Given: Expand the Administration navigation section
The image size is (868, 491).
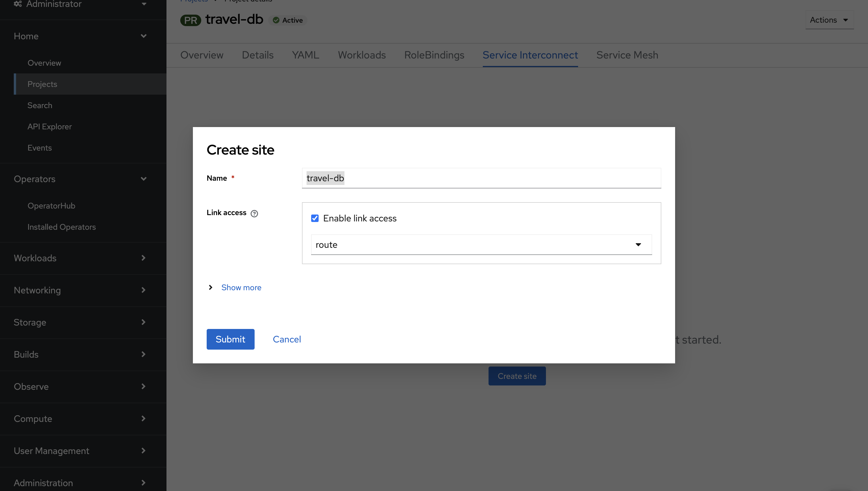Looking at the screenshot, I should [x=83, y=483].
